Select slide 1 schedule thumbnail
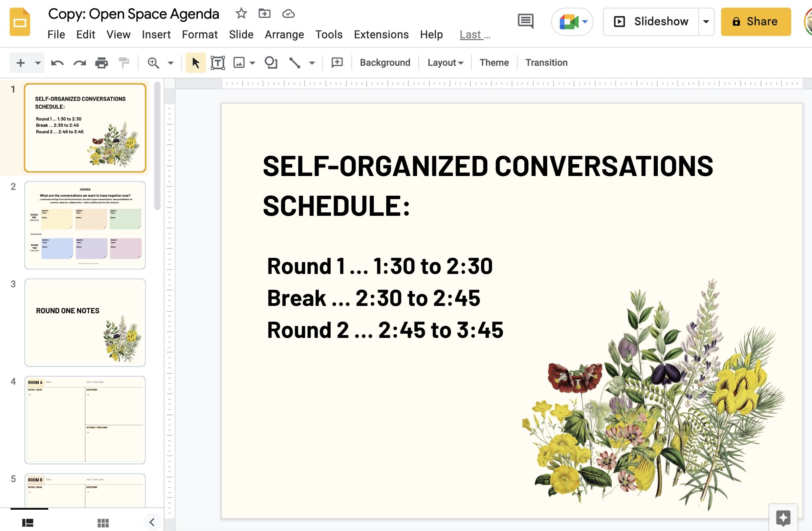 (85, 128)
